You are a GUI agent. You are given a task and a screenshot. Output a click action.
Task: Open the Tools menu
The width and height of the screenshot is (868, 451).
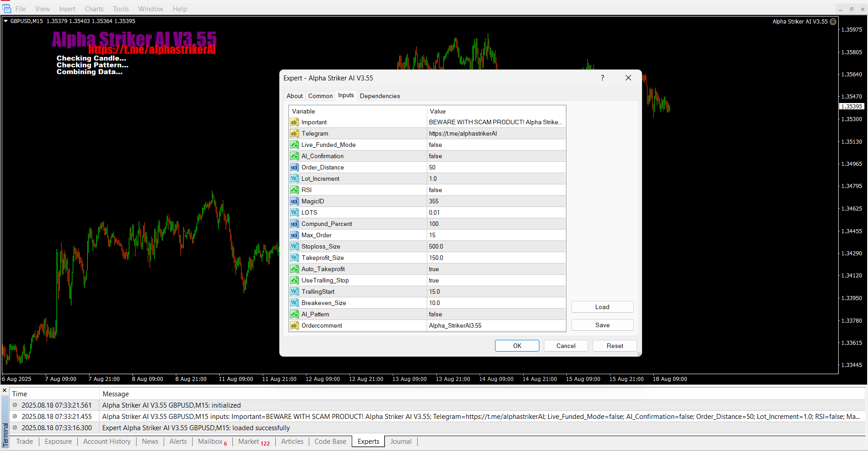121,9
